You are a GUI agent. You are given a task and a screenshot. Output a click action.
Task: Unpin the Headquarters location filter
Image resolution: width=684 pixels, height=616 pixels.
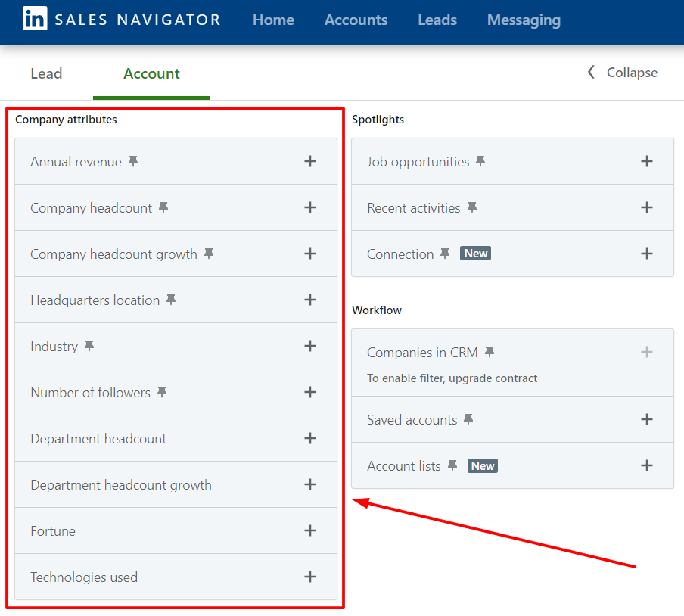coord(171,300)
